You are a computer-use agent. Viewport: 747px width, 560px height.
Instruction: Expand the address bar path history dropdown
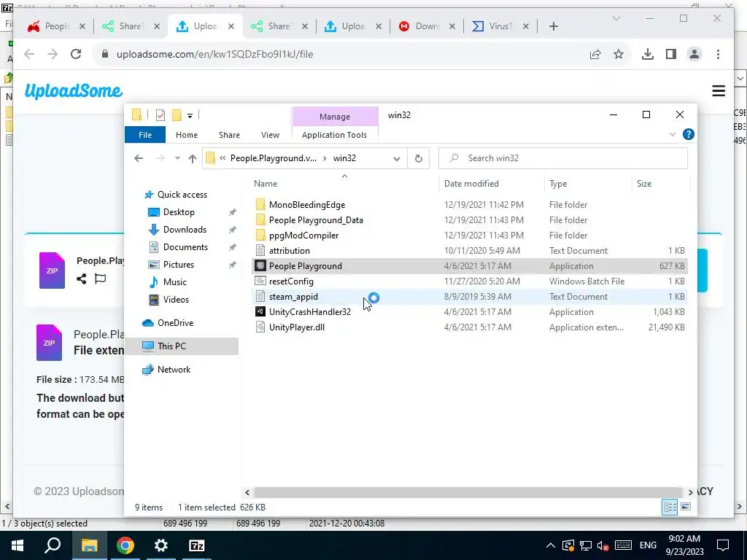coord(396,158)
